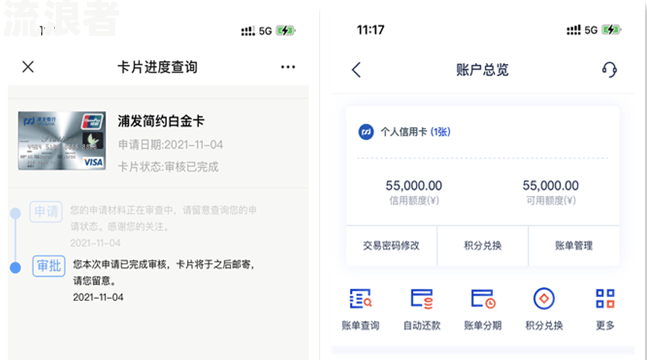
Task: Tap the 审批 timeline dot
Action: [15, 268]
